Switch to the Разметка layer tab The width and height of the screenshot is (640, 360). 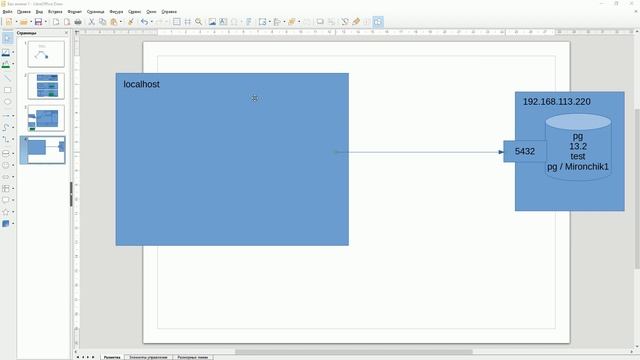(112, 357)
